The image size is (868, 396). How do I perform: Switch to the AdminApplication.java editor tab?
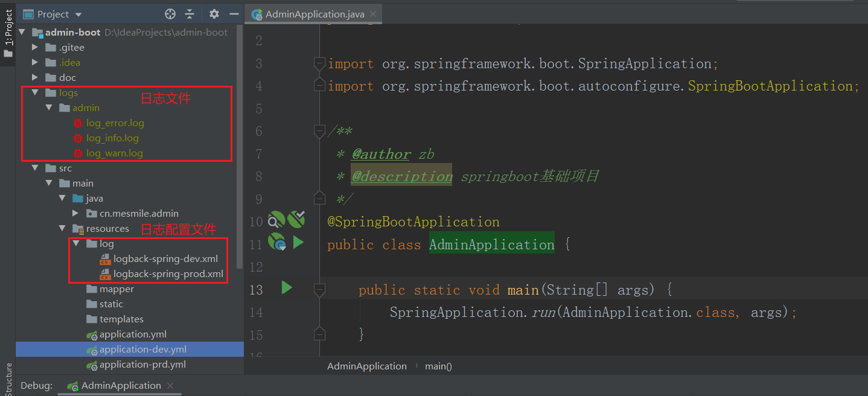[314, 14]
